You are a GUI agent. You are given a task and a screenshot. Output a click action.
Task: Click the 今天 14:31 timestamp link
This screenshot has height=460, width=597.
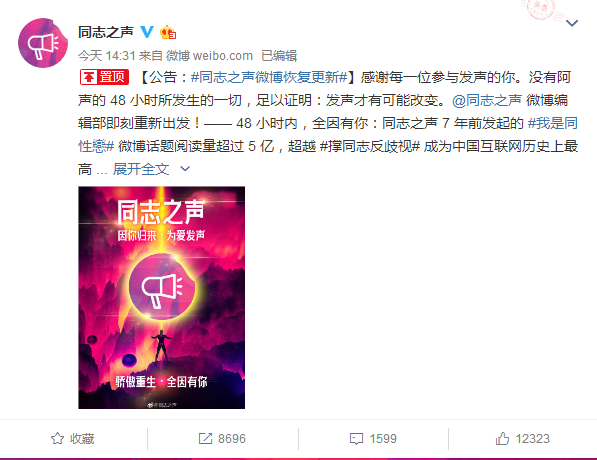click(107, 56)
